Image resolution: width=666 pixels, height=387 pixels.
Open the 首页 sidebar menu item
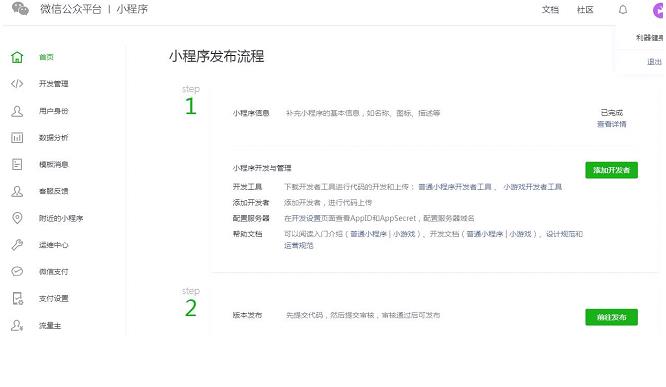point(46,57)
